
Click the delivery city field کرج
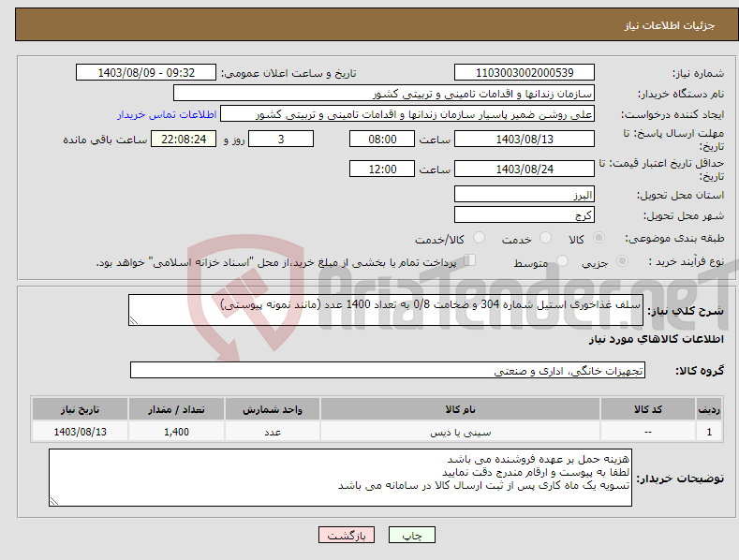pos(525,215)
